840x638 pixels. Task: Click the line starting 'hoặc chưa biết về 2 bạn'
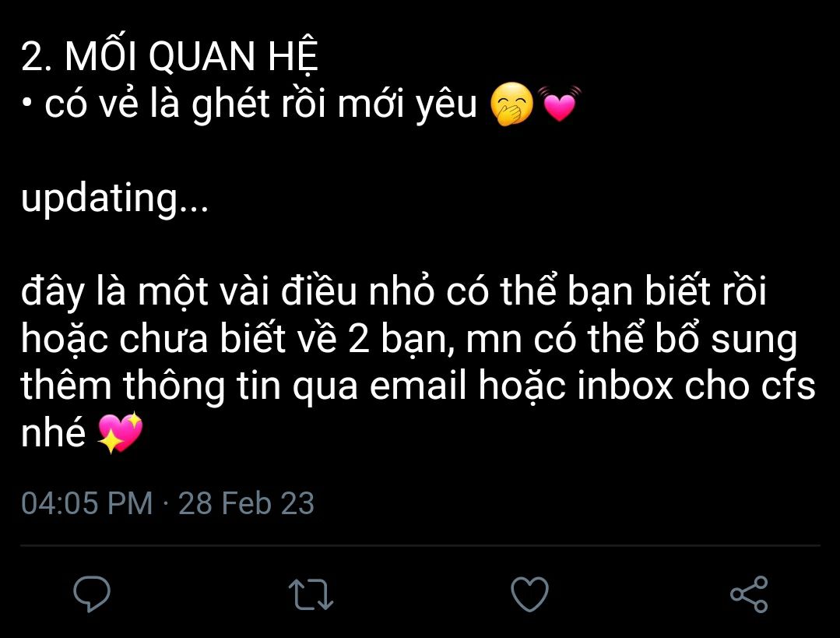pyautogui.click(x=409, y=339)
